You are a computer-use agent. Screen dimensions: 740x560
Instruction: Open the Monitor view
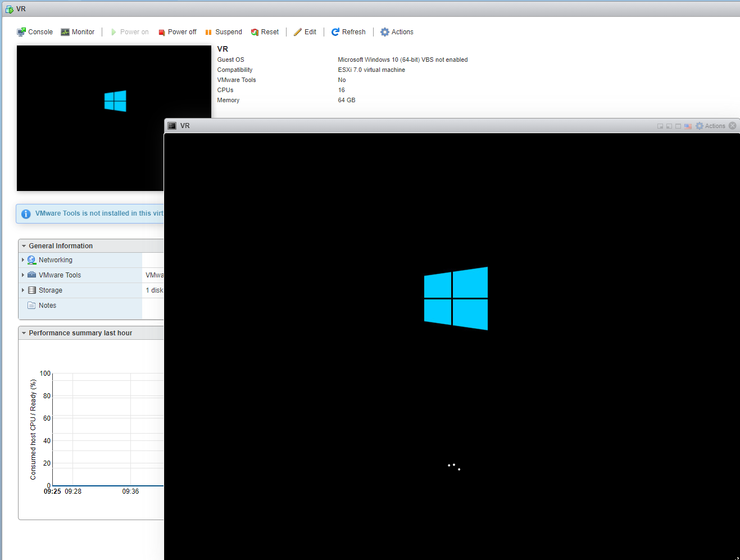(78, 32)
